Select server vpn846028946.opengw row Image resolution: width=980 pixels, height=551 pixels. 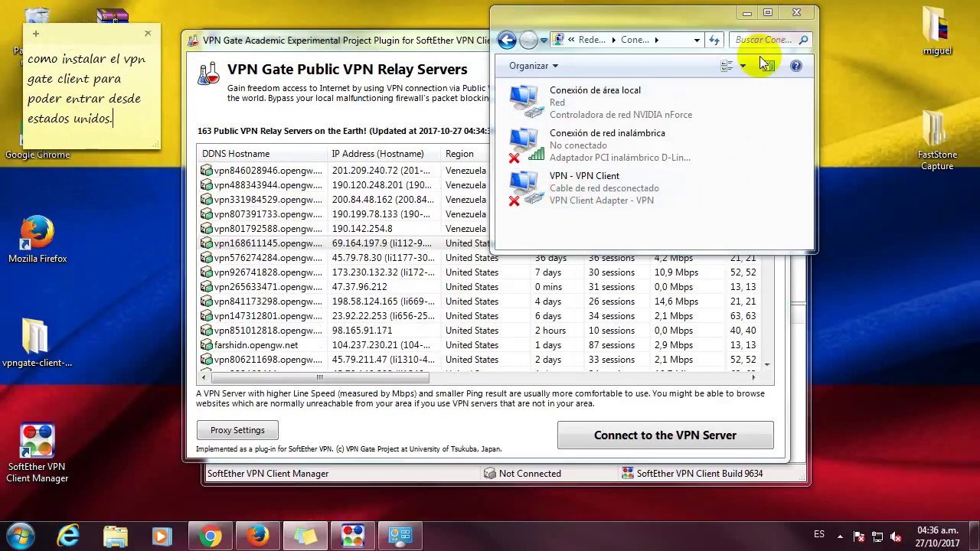point(345,171)
